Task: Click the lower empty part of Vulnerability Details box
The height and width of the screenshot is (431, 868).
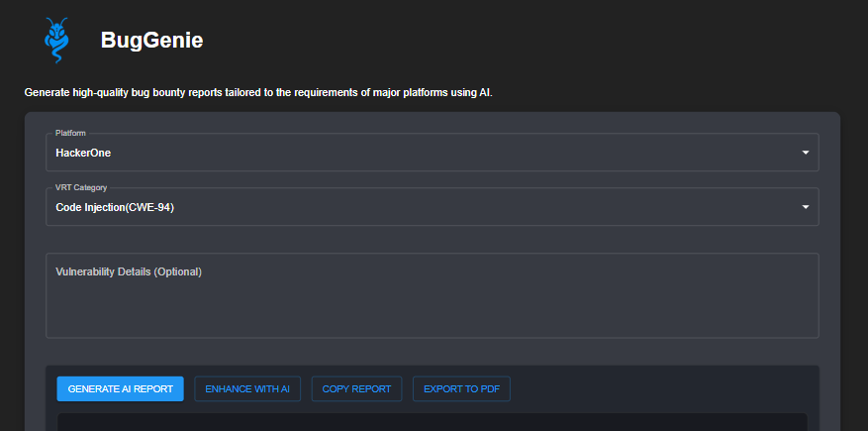Action: [432, 322]
